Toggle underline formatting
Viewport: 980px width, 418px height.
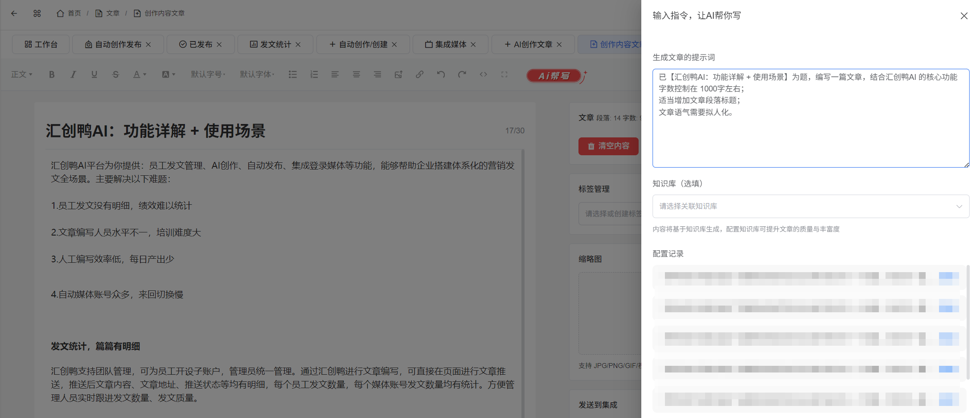click(94, 74)
